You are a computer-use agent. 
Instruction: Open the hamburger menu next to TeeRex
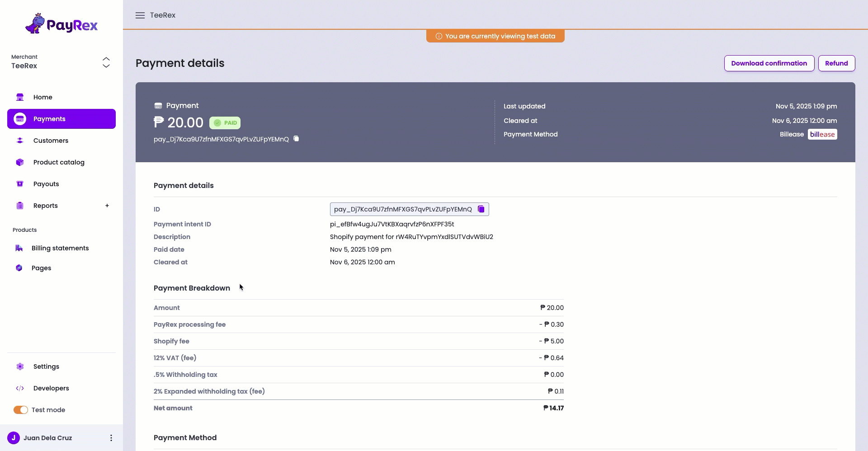pyautogui.click(x=140, y=15)
